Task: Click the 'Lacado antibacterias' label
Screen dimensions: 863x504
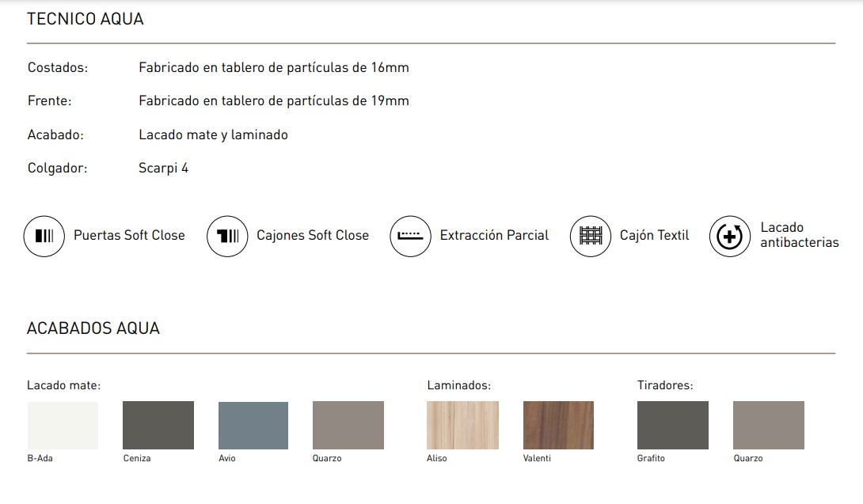Action: 800,235
